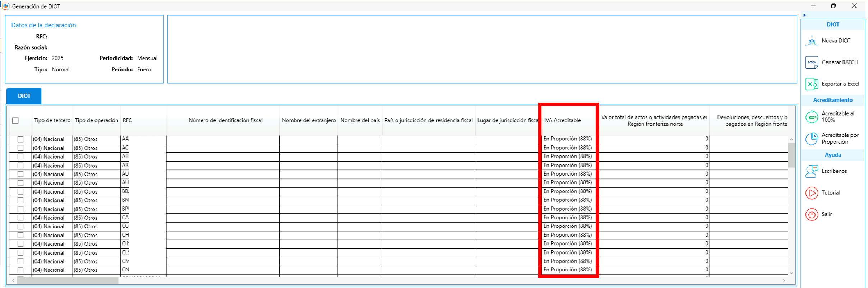Toggle the select-all checkbox in table header
The image size is (868, 288).
click(15, 121)
